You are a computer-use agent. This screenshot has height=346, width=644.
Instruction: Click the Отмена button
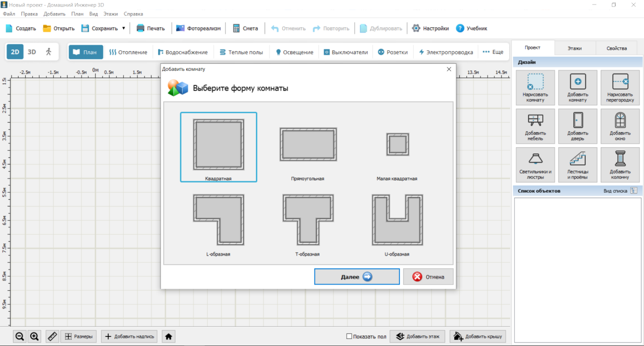click(428, 277)
